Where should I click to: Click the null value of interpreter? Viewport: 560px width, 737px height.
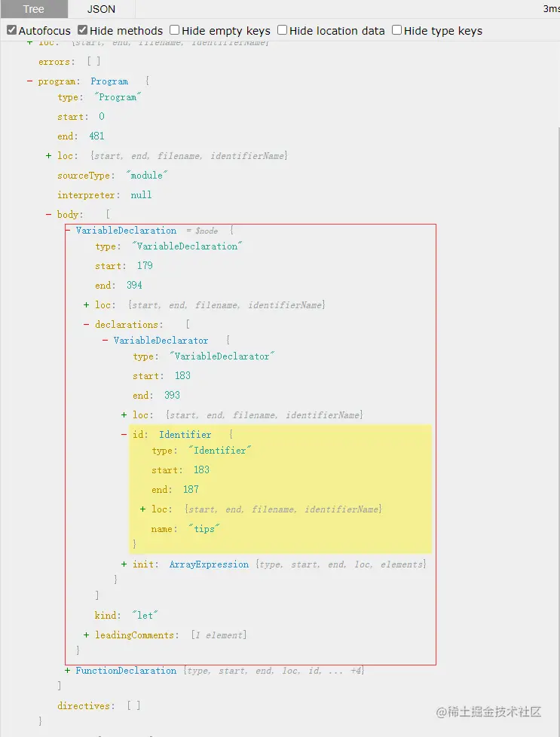141,195
